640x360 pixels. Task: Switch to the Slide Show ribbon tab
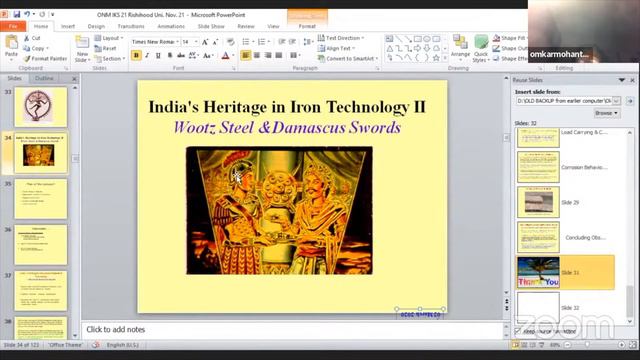click(211, 26)
